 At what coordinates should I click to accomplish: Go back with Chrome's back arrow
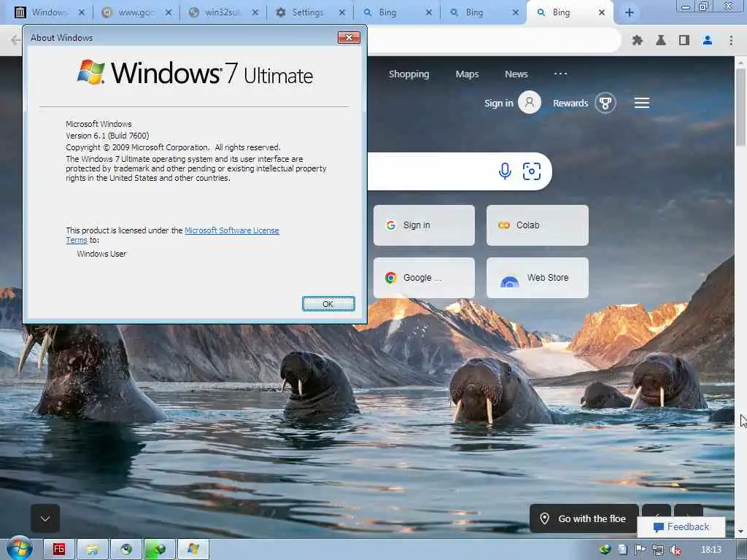pos(15,41)
